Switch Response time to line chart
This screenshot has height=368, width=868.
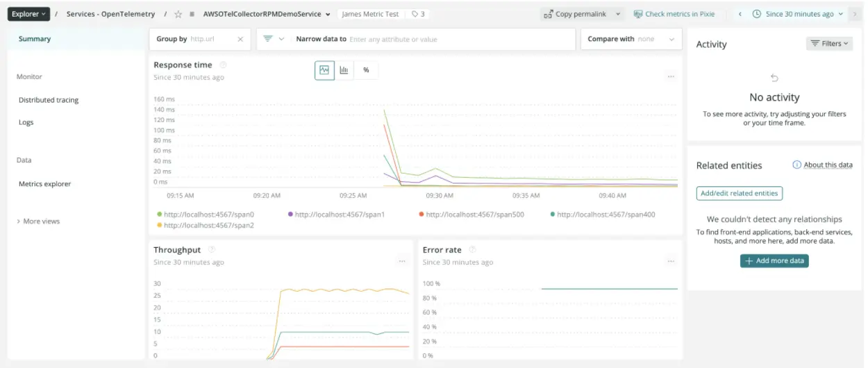pyautogui.click(x=324, y=70)
